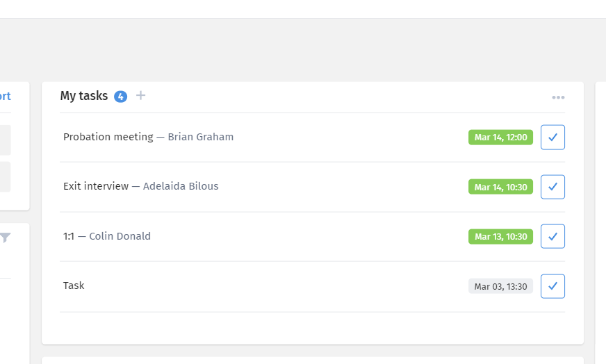606x364 pixels.
Task: Click the Mar 13, 10:30 due date badge
Action: 500,236
